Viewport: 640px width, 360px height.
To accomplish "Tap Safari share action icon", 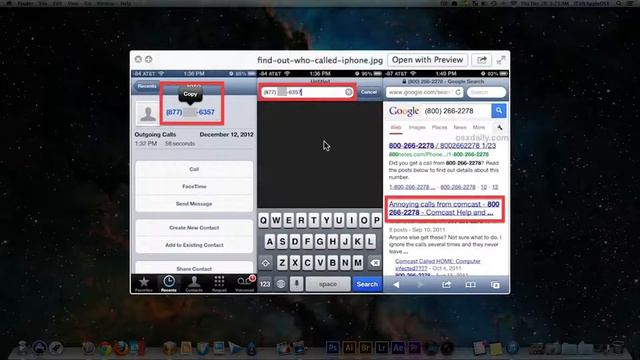I will 447,284.
